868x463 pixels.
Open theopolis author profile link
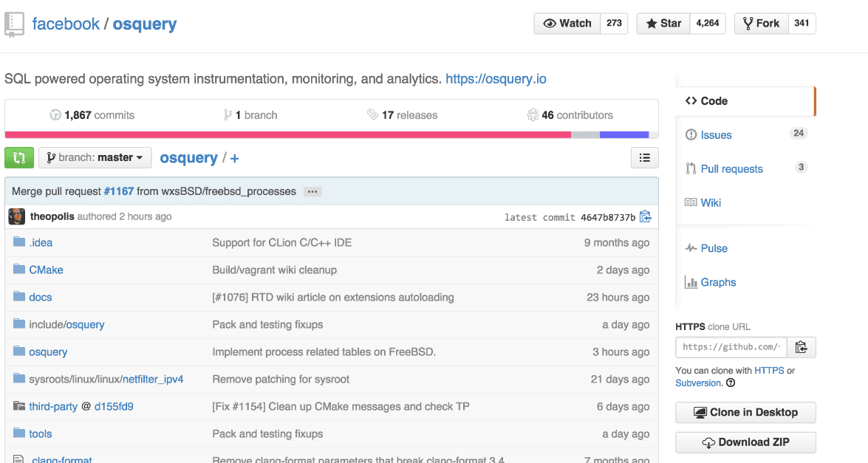pyautogui.click(x=52, y=216)
